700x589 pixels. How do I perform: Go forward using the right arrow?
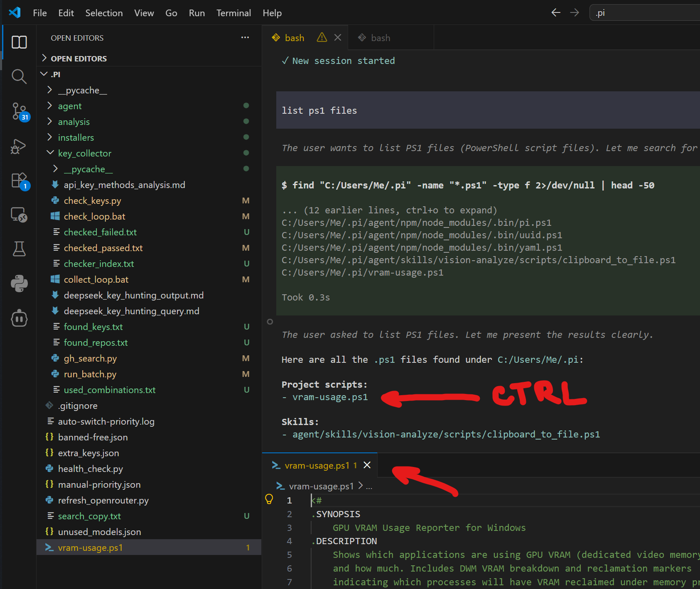(x=575, y=13)
